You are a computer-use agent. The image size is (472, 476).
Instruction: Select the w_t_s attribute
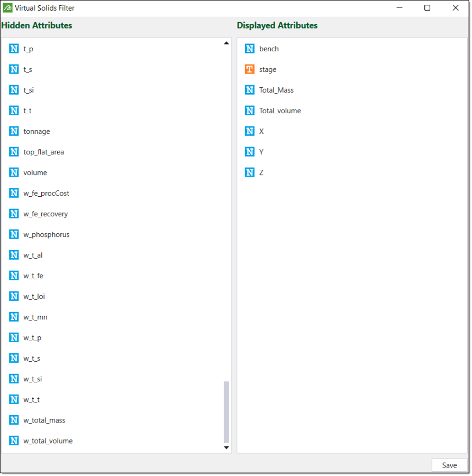[32, 359]
